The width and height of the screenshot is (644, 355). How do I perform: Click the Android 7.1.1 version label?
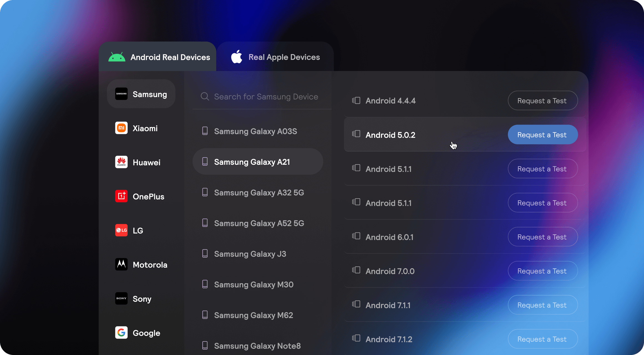388,305
